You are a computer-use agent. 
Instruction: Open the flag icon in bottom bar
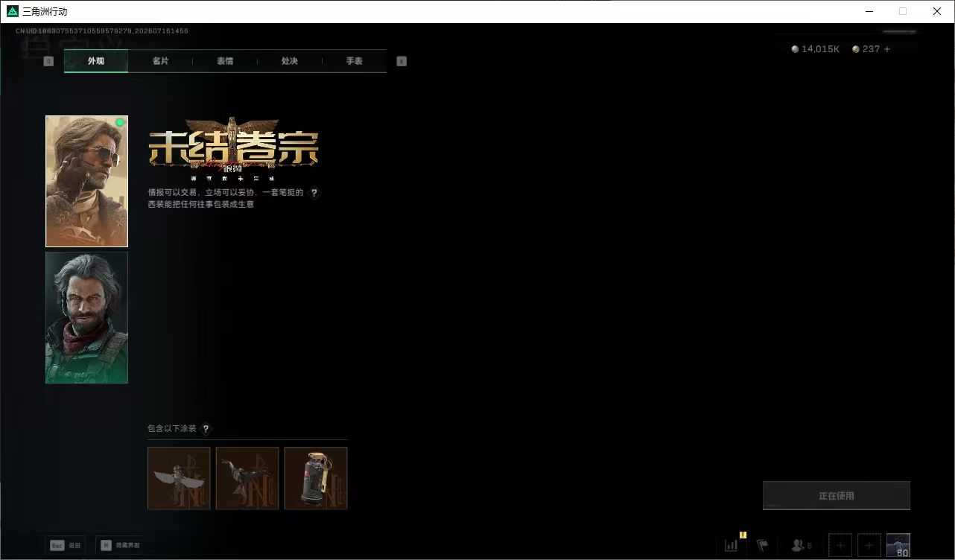762,545
